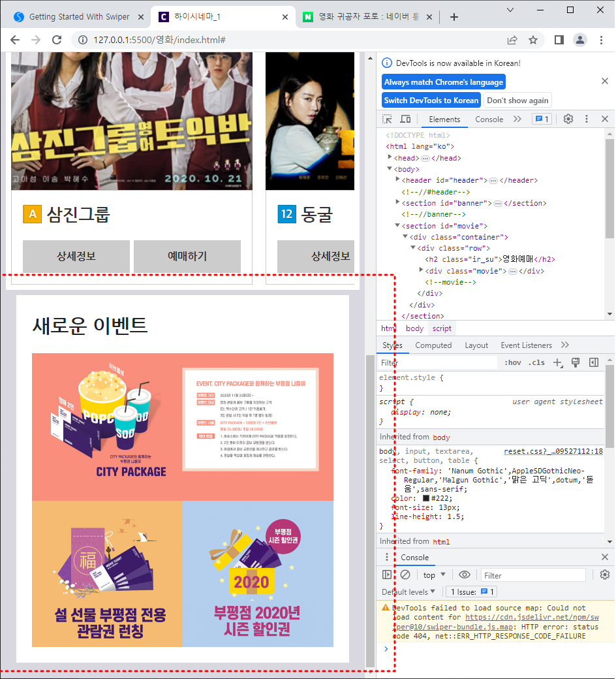
Task: Click the info icon in language notice
Action: [386, 63]
